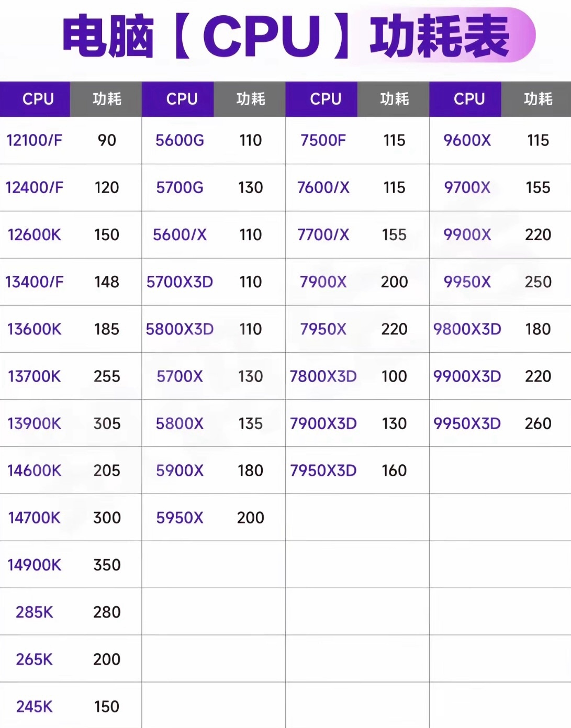Select the first CPU column header
Screen dimensions: 571x728
pyautogui.click(x=38, y=99)
